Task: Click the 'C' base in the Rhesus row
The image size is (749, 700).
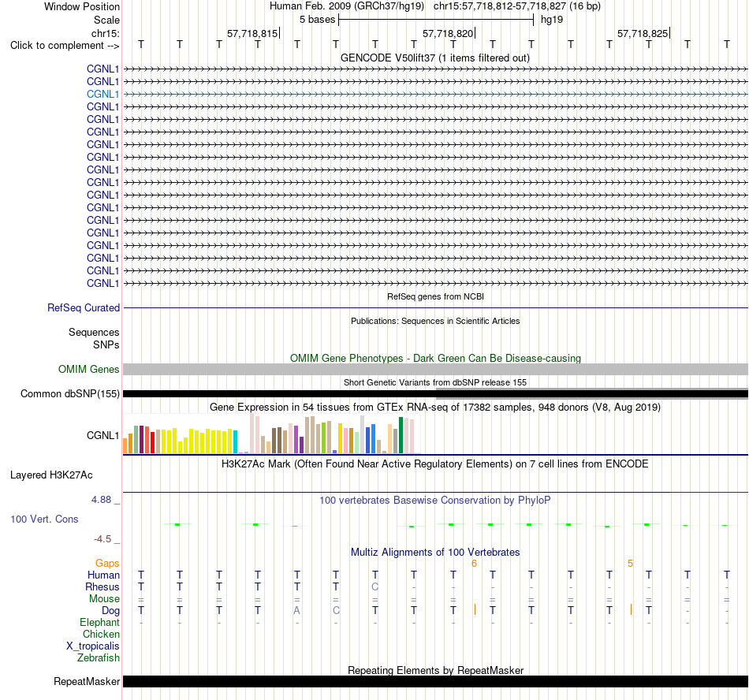Action: pyautogui.click(x=375, y=586)
